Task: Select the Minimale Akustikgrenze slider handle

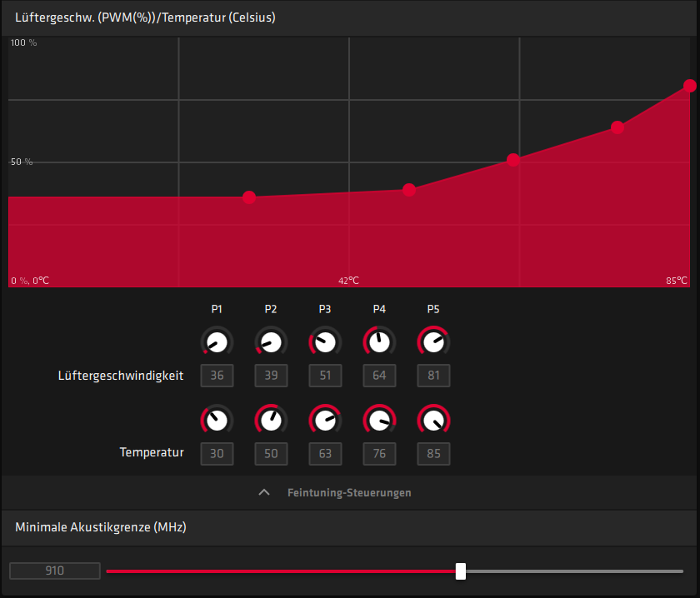Action: 460,571
